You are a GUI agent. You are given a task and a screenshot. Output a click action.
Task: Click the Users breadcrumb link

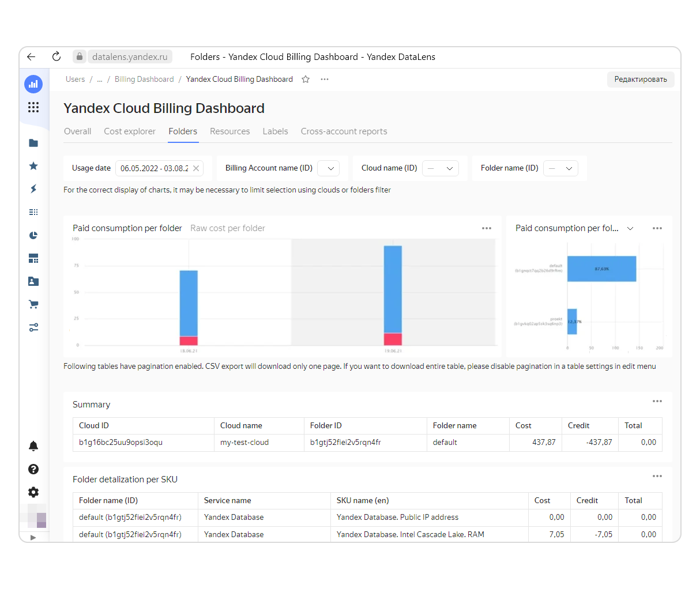pos(75,80)
